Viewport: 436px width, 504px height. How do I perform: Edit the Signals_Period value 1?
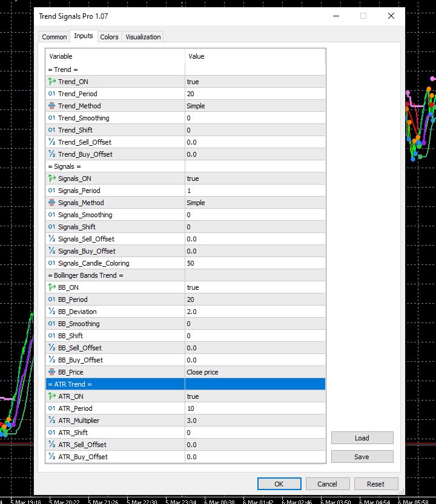click(x=255, y=190)
